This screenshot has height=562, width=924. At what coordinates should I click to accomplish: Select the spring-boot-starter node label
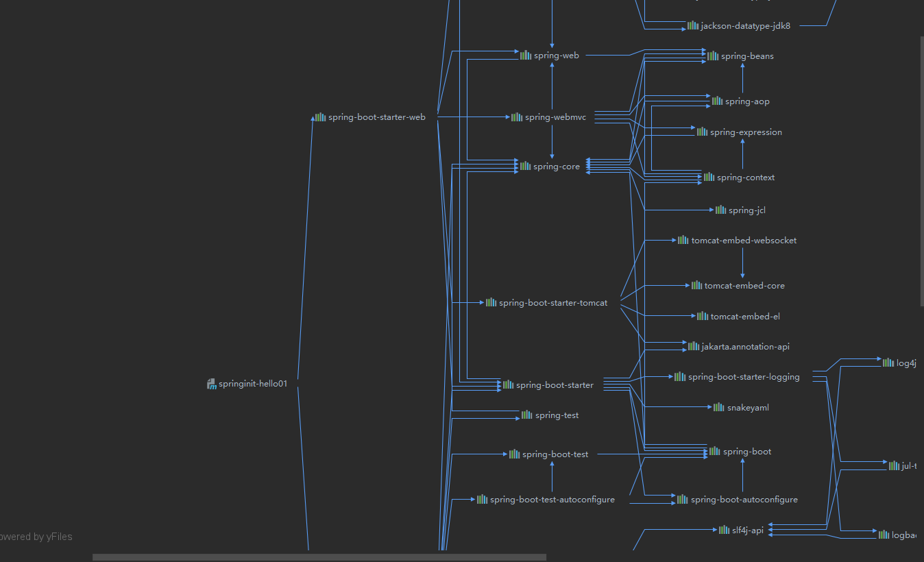pos(555,385)
